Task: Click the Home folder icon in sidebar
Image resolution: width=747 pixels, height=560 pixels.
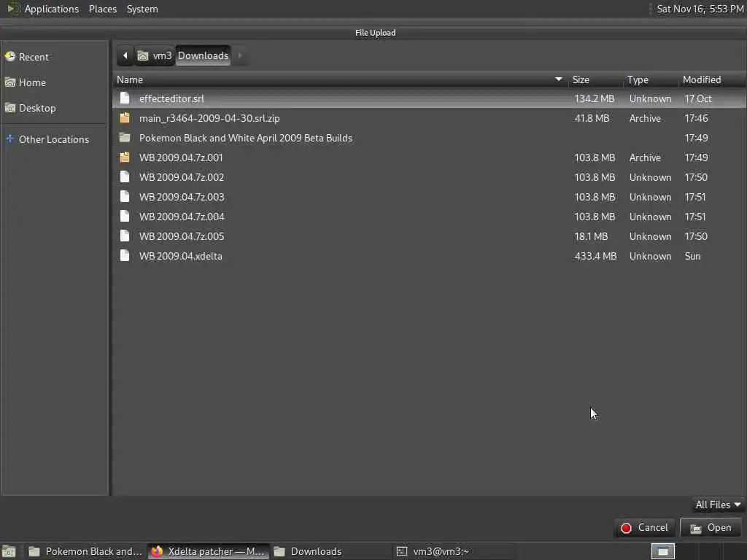Action: coord(10,82)
